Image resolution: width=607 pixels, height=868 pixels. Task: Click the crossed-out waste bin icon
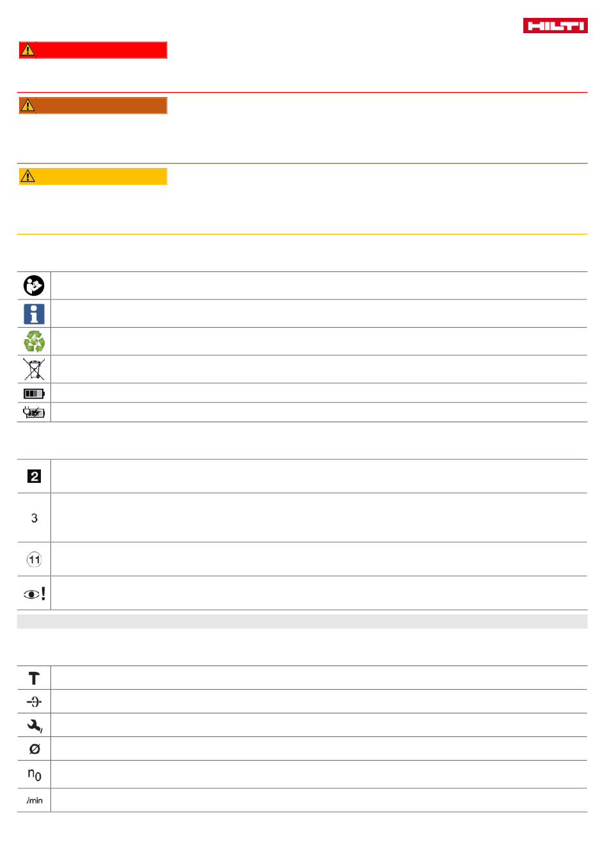(34, 369)
